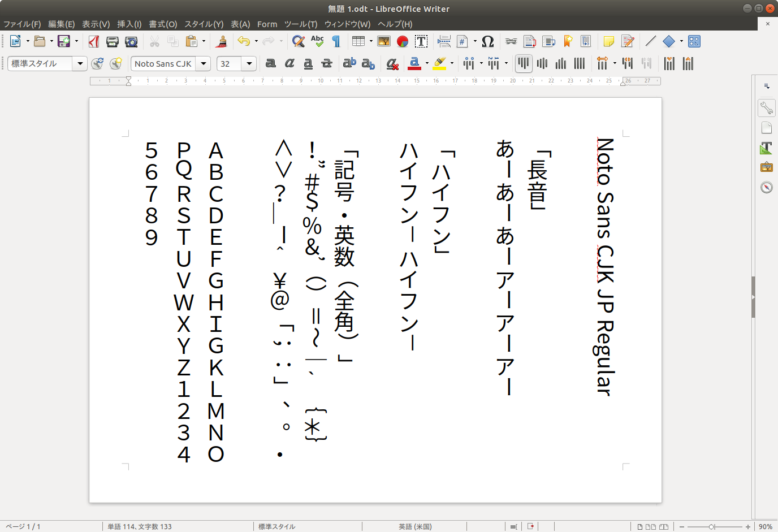Insert a page break
This screenshot has width=778, height=532.
click(x=444, y=41)
